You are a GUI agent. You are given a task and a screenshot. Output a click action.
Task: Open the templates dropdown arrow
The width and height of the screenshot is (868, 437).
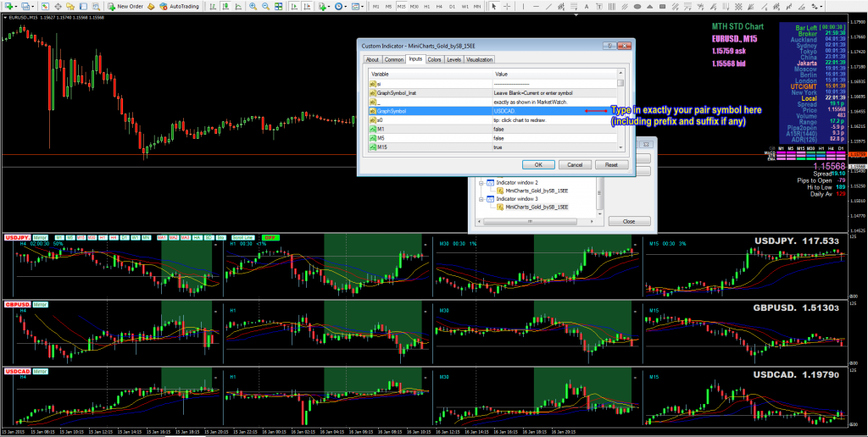click(362, 7)
